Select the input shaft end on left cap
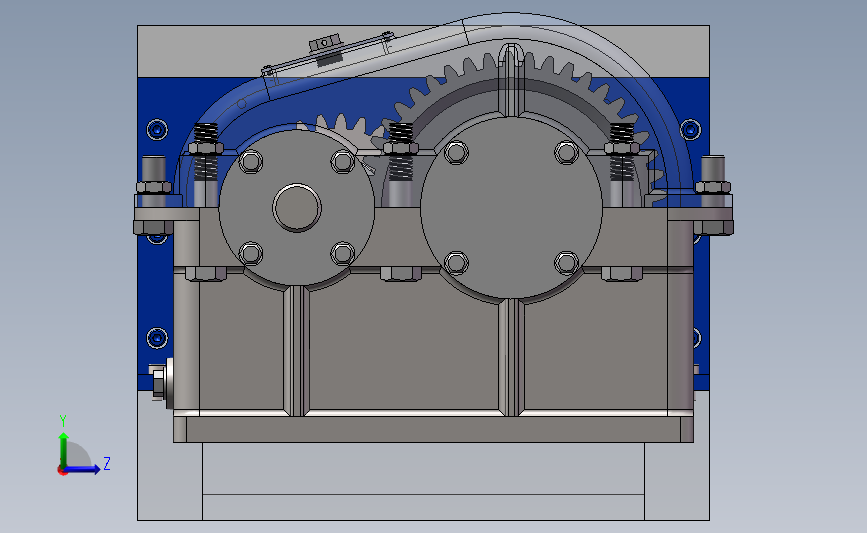This screenshot has width=867, height=533. click(x=297, y=208)
